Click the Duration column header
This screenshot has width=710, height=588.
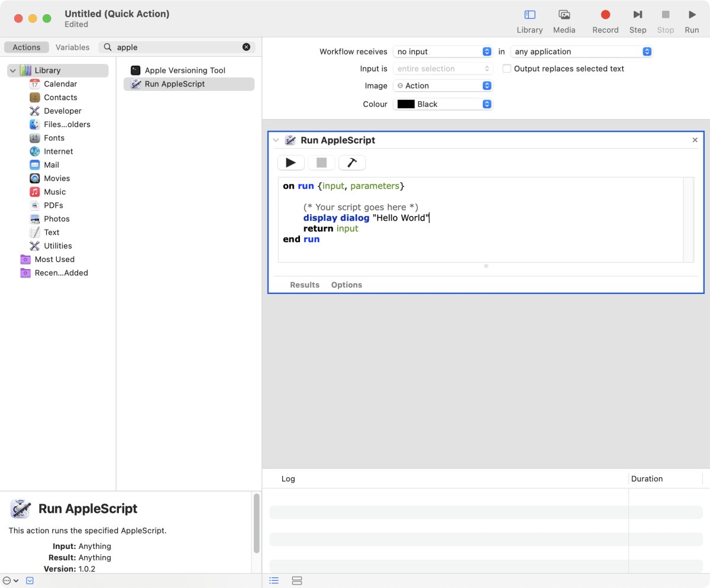647,479
